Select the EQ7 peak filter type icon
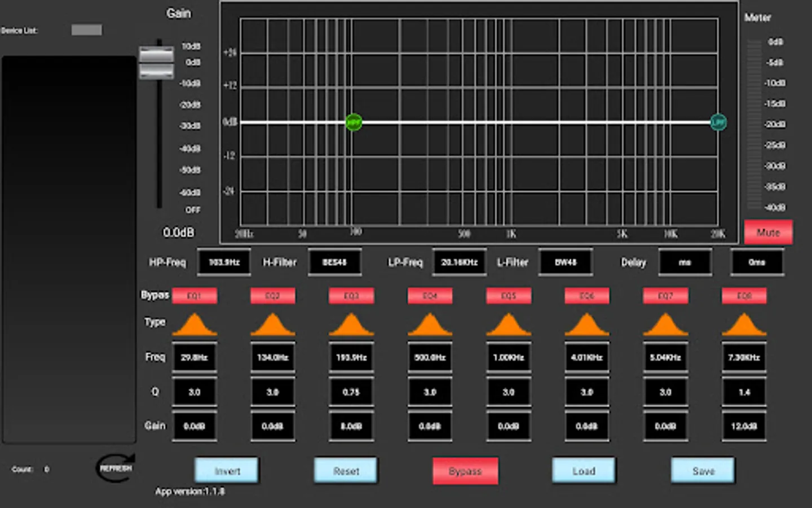 [x=665, y=325]
